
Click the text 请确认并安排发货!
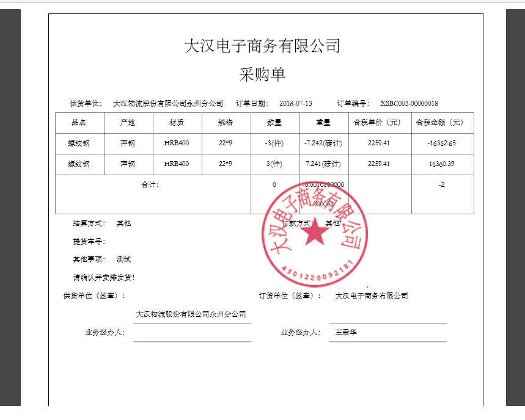104,277
